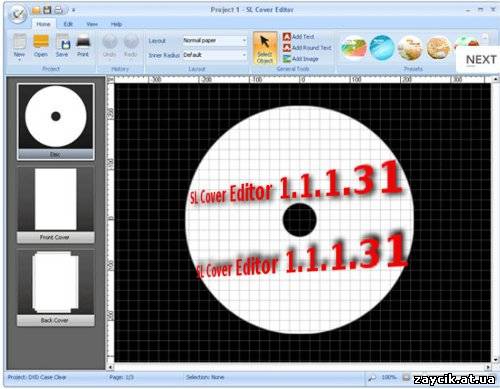Viewport: 500px width, 389px height.
Task: Select the upper red text on disc
Action: click(x=295, y=184)
